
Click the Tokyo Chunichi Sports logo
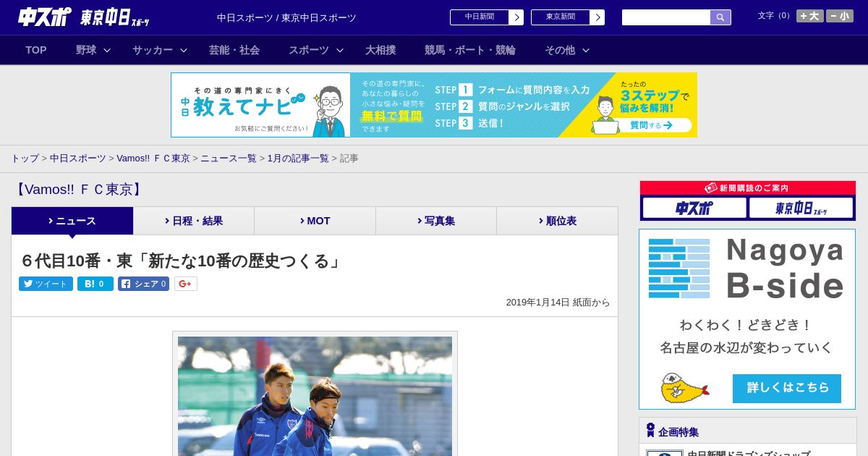click(115, 17)
